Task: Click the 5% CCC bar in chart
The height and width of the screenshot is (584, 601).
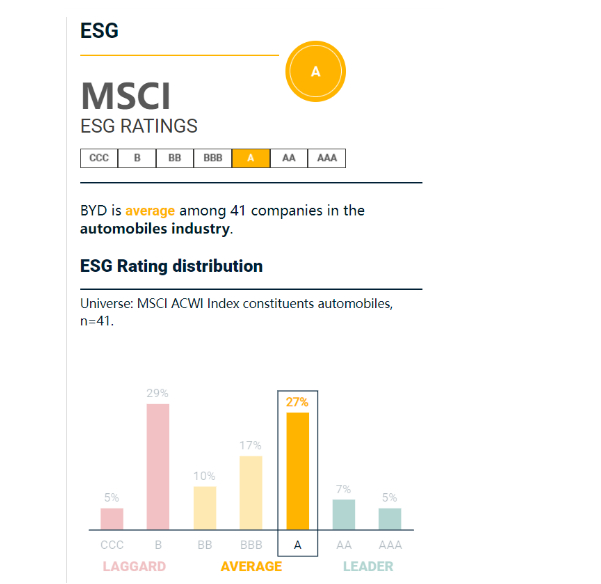Action: pyautogui.click(x=112, y=519)
